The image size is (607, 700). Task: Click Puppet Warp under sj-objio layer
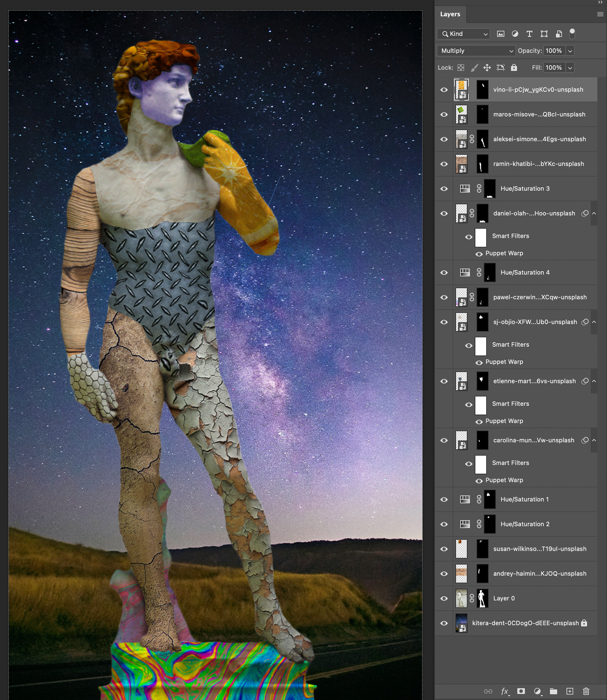click(504, 362)
